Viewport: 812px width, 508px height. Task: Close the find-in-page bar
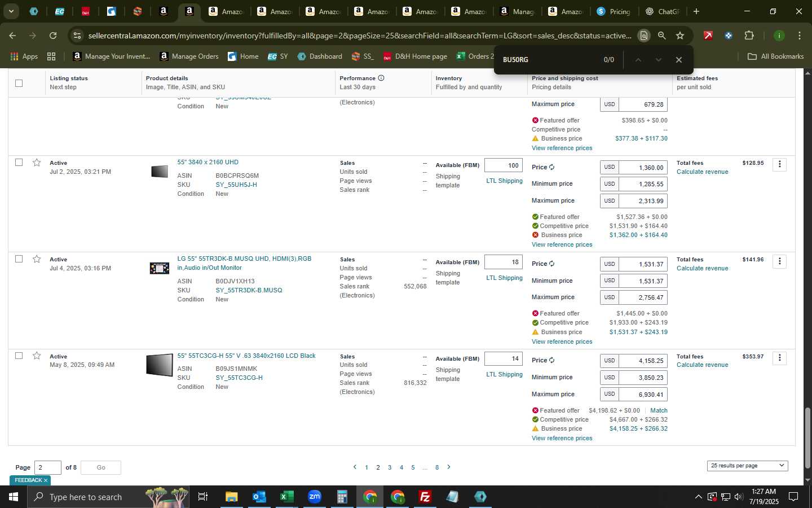point(679,60)
